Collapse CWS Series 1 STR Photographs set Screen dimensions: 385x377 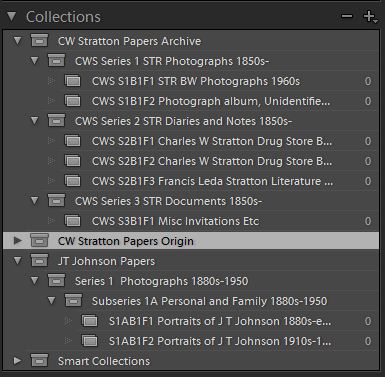point(35,61)
